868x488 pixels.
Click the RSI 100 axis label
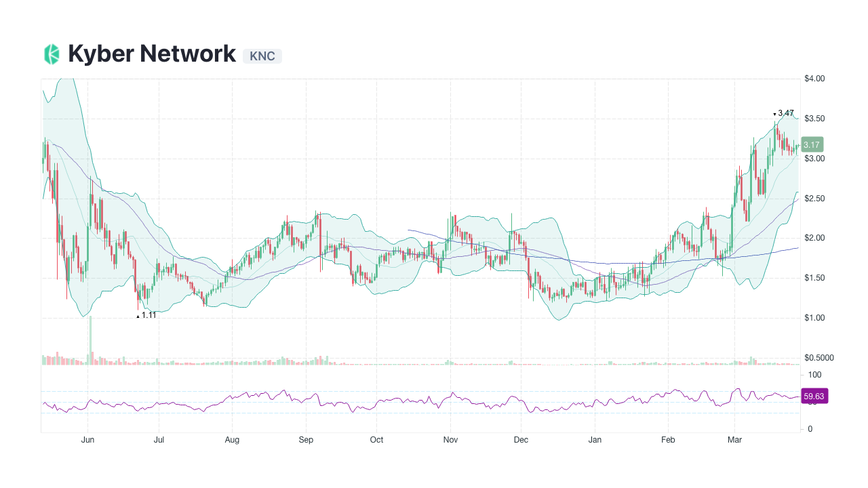814,375
